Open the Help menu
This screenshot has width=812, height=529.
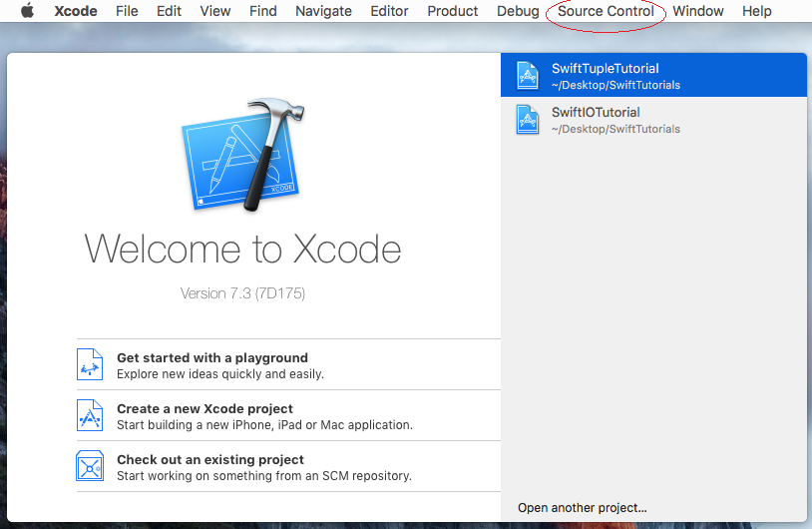[x=756, y=11]
